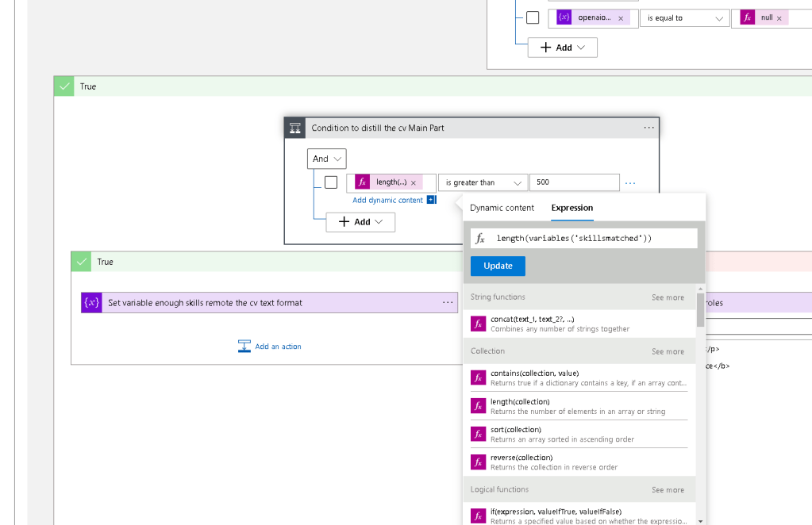
Task: Click fx symbol in expression editor box
Action: pyautogui.click(x=480, y=239)
